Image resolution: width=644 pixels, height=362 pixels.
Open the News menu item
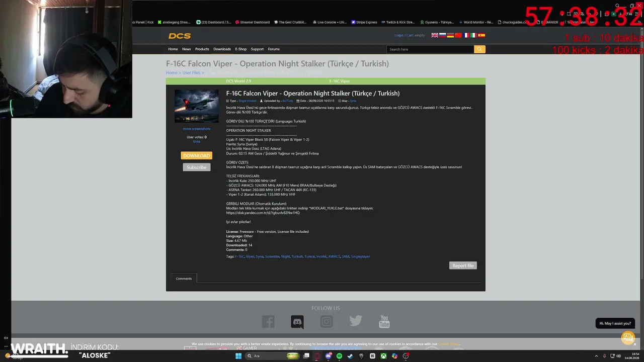pos(187,49)
